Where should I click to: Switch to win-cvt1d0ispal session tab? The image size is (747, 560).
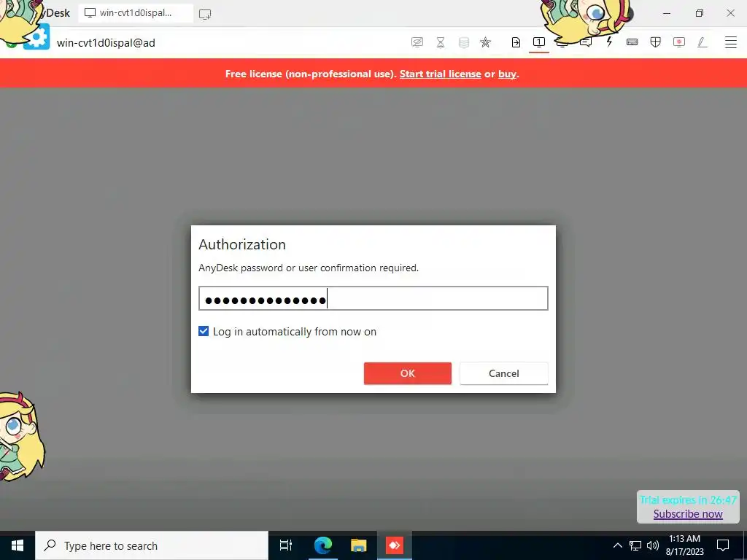point(136,13)
